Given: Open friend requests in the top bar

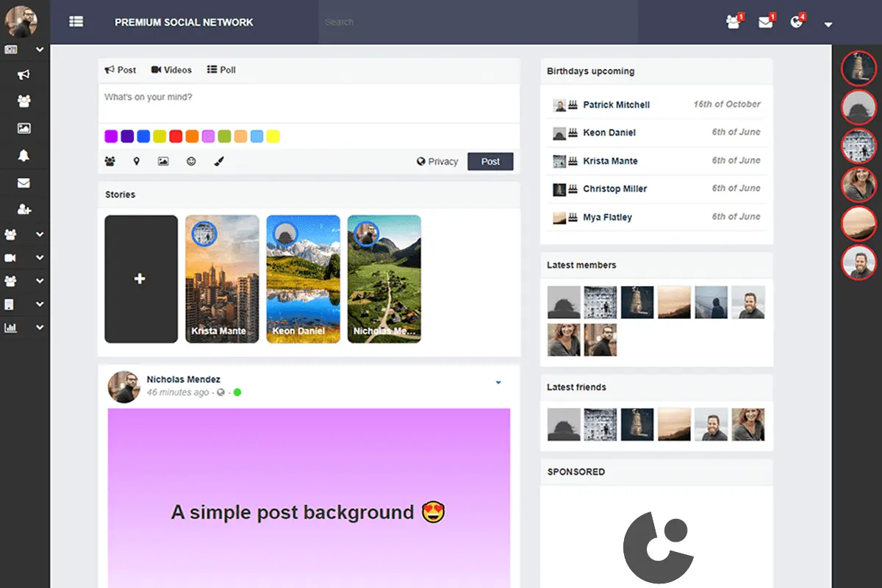Looking at the screenshot, I should coord(733,22).
